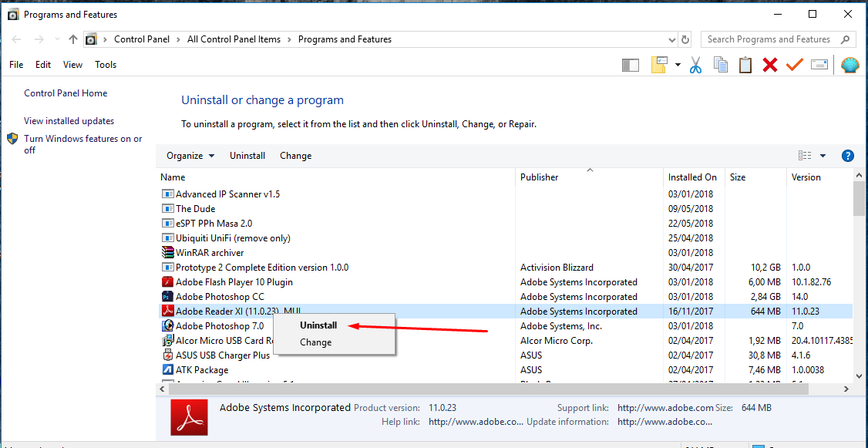Open View installed updates link
868x448 pixels.
pyautogui.click(x=69, y=121)
